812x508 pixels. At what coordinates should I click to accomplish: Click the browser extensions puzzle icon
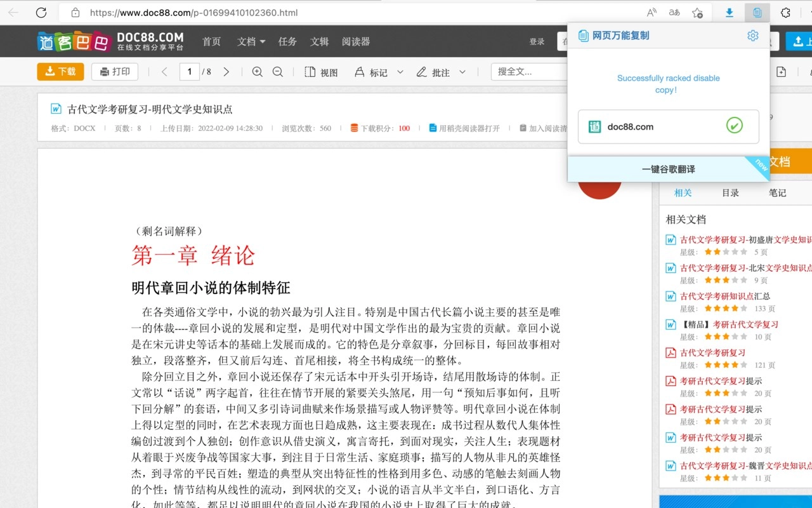tap(785, 13)
